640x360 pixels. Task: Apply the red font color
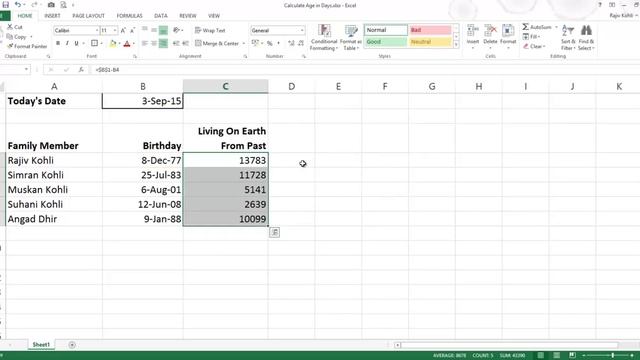(x=127, y=43)
